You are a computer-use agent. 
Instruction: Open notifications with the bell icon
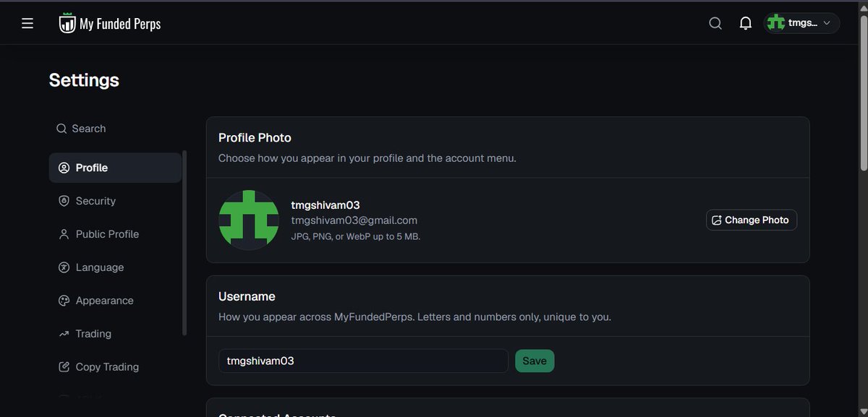(x=746, y=24)
